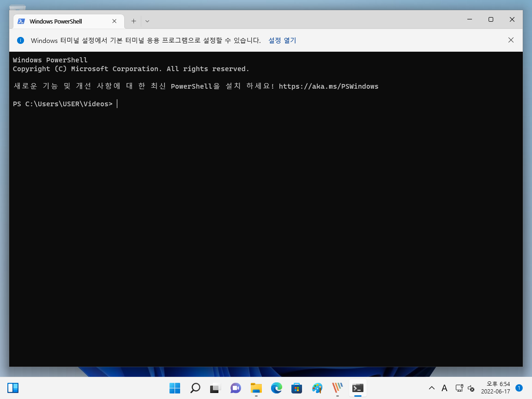
Task: Click the PowerShell icon on the tab
Action: pos(21,21)
